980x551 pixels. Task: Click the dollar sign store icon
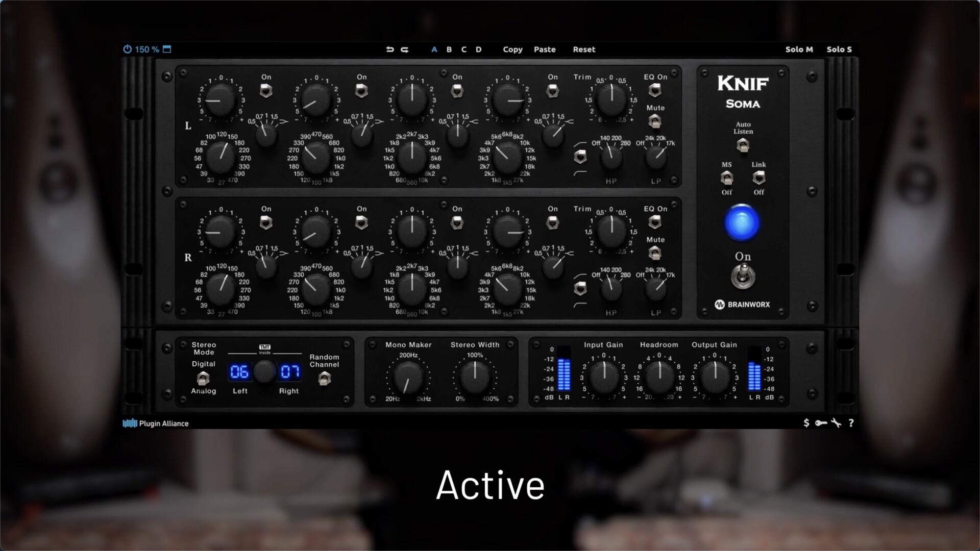tap(806, 423)
